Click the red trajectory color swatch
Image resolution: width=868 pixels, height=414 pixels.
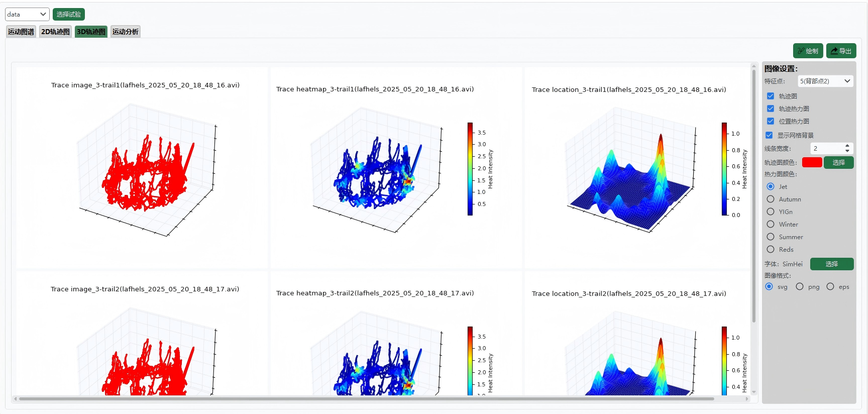pos(812,162)
